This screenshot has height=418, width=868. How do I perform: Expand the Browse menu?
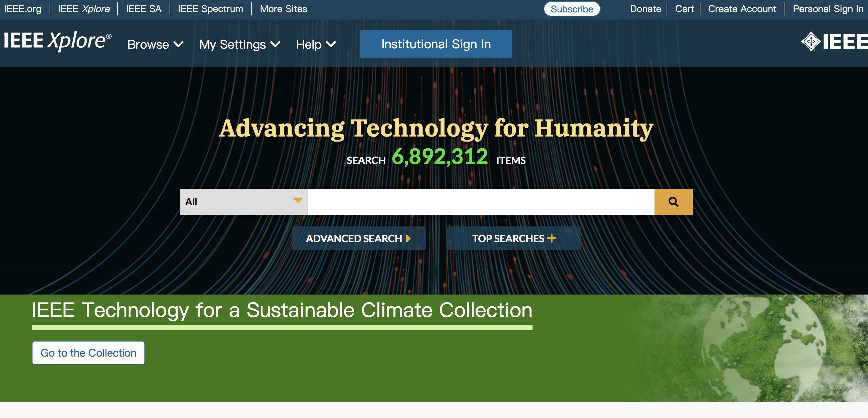(x=156, y=45)
